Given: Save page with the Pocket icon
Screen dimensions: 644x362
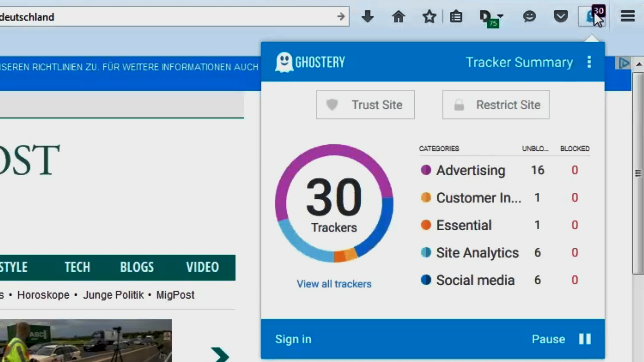Looking at the screenshot, I should point(560,16).
